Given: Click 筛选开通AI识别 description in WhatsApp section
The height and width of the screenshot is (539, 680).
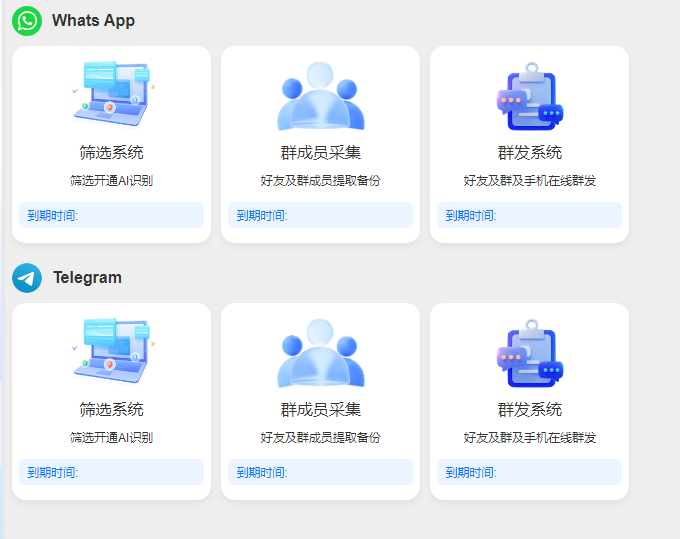Looking at the screenshot, I should 111,180.
